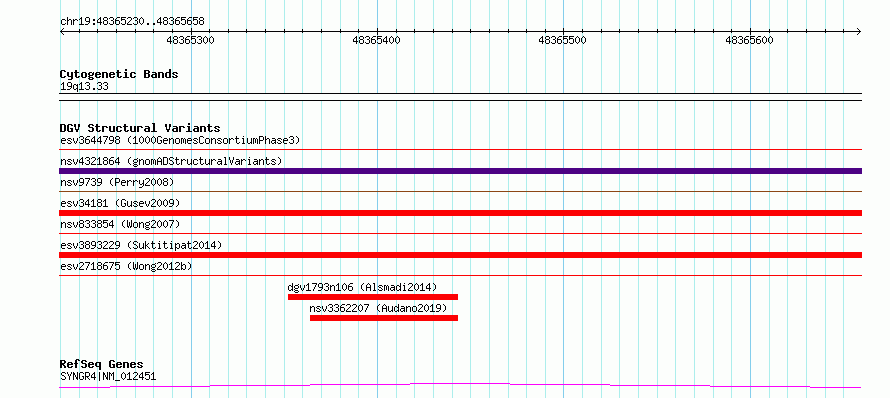Click ruler position 48365400

[x=376, y=40]
